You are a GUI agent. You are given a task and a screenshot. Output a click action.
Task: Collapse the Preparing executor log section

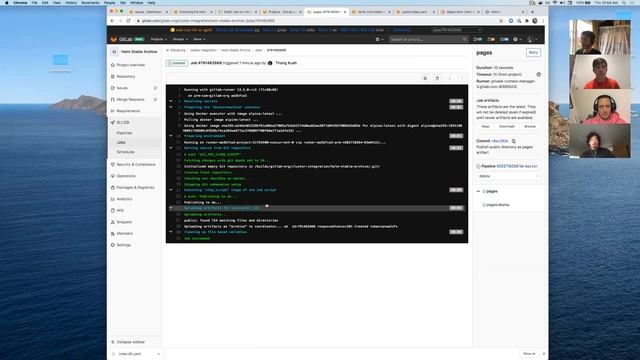click(x=171, y=107)
